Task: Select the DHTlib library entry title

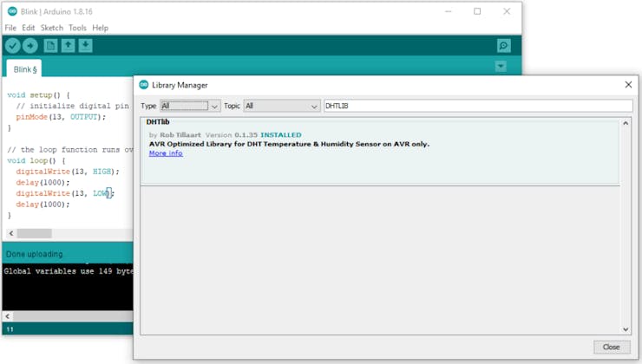Action: click(158, 122)
